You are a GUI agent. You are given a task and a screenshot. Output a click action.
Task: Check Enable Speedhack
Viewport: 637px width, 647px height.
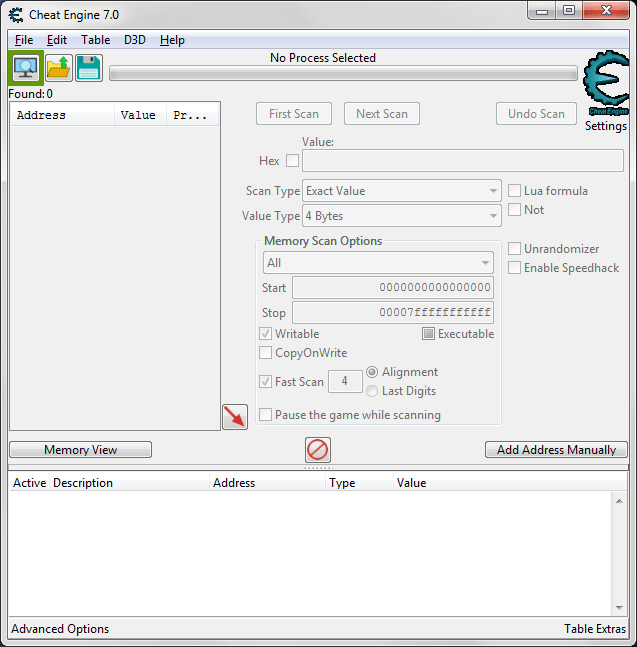[x=514, y=268]
